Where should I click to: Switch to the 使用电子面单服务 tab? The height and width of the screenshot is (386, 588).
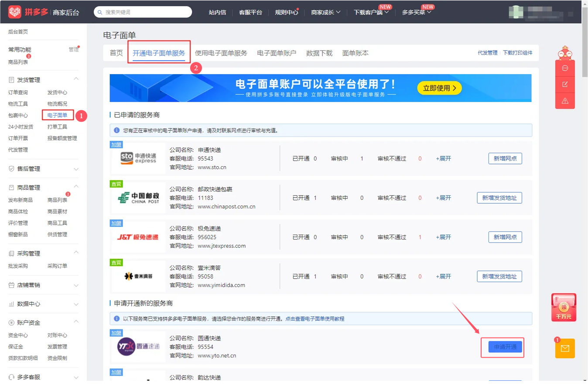click(221, 53)
